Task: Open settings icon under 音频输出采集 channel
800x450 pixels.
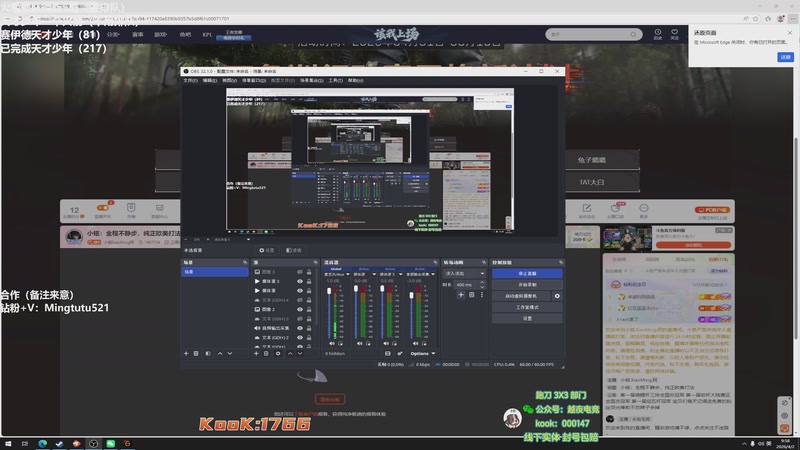Action: (x=424, y=343)
